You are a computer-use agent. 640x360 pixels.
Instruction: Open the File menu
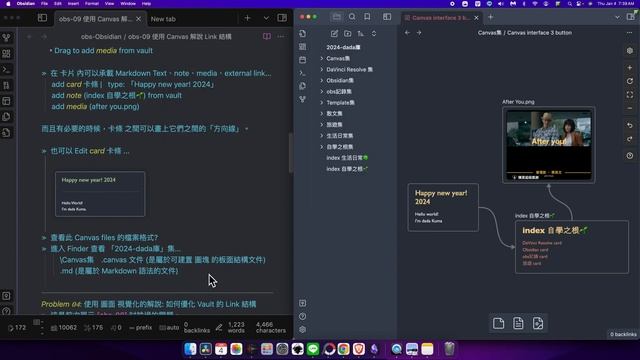coord(44,3)
